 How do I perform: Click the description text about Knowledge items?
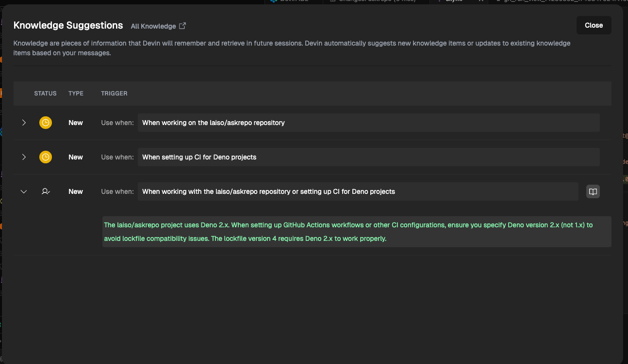[292, 48]
